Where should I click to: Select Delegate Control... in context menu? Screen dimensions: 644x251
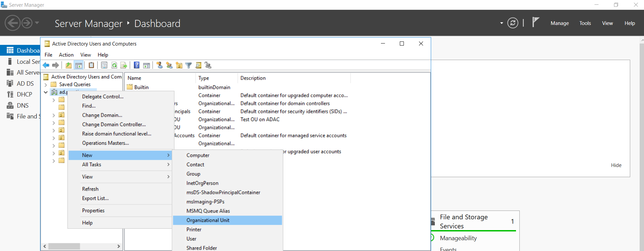tap(120, 96)
